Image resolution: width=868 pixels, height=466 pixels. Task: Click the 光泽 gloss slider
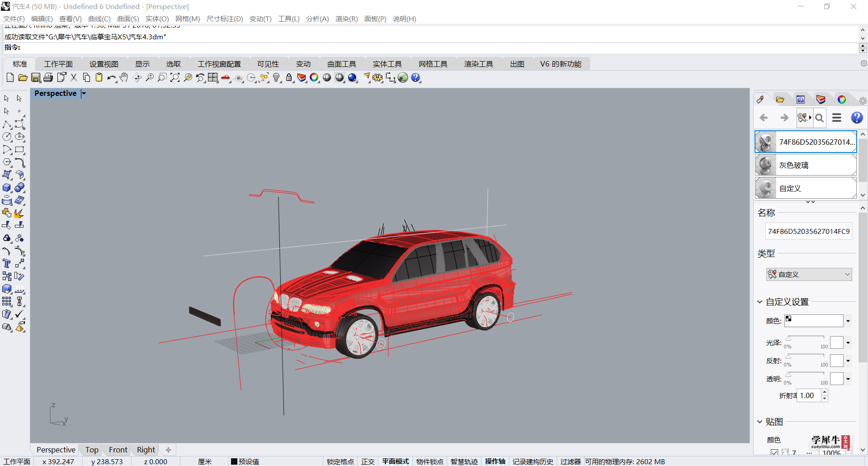coord(806,338)
